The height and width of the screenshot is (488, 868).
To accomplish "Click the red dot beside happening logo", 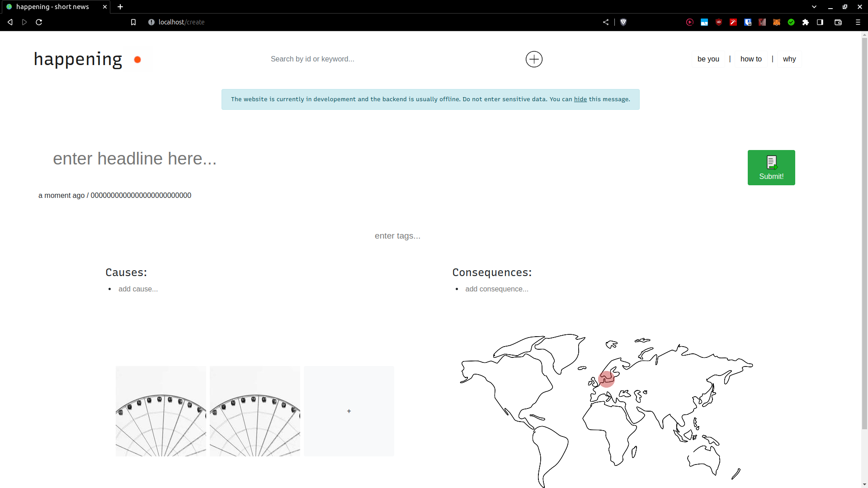I will tap(137, 60).
